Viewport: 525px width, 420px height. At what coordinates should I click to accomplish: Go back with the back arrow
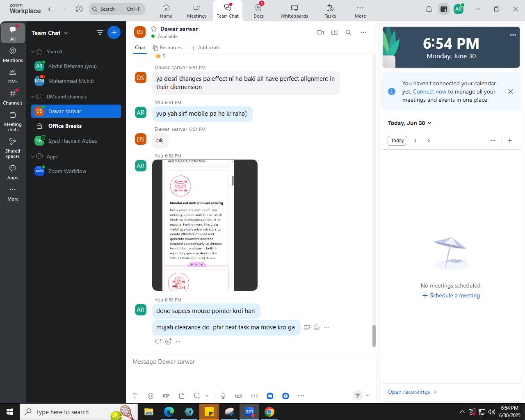[50, 9]
